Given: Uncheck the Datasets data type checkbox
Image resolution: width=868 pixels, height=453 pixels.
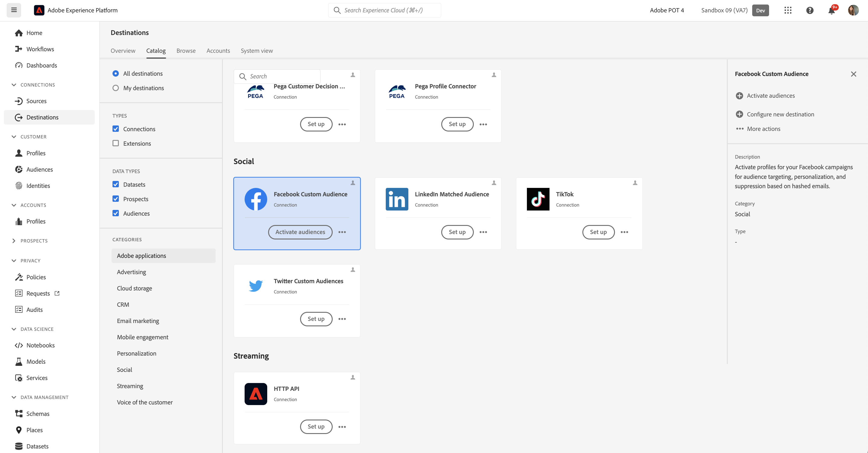Looking at the screenshot, I should tap(116, 184).
